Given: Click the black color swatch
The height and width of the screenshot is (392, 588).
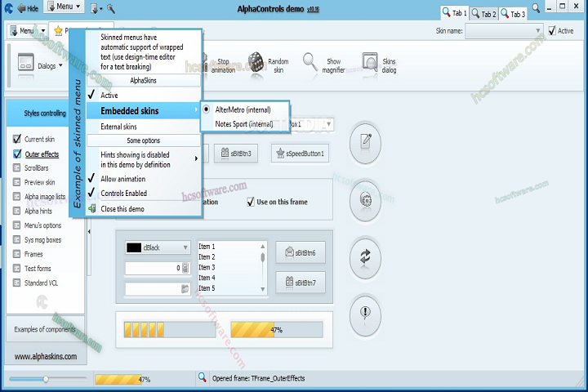Looking at the screenshot, I should [134, 247].
